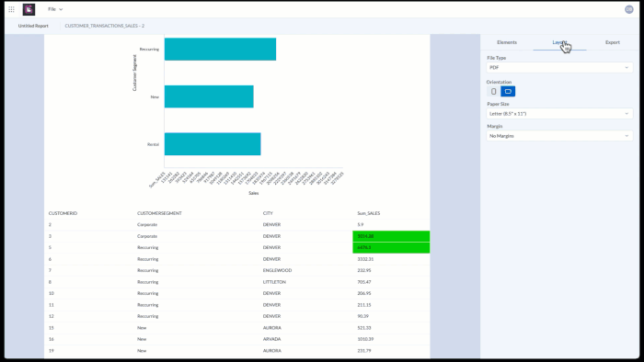The image size is (644, 362).
Task: Select landscape orientation icon
Action: (508, 92)
